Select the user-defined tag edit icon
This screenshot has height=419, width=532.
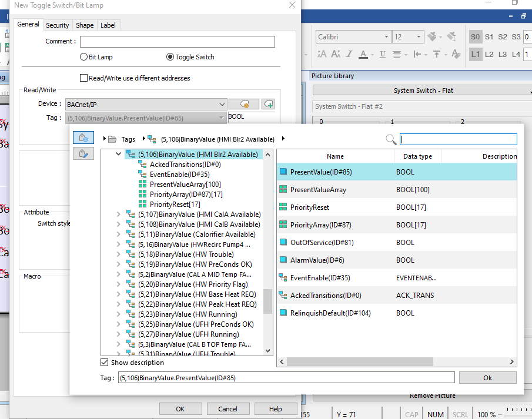(83, 153)
